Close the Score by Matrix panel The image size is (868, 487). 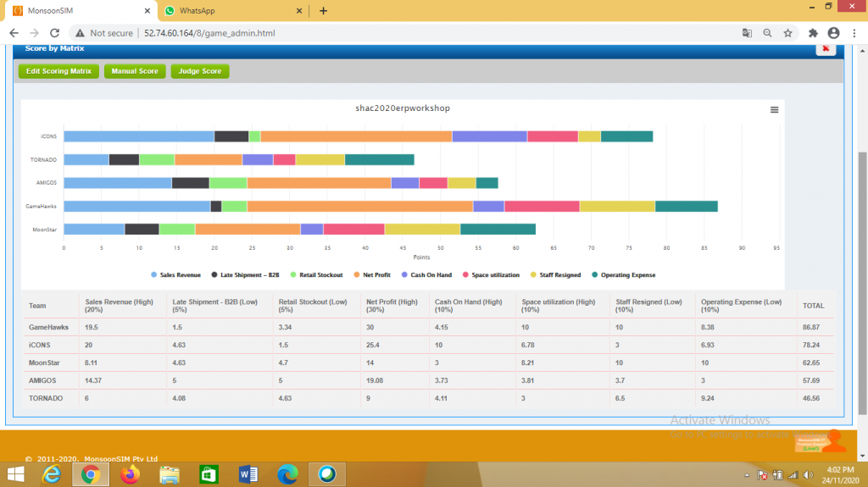point(826,49)
